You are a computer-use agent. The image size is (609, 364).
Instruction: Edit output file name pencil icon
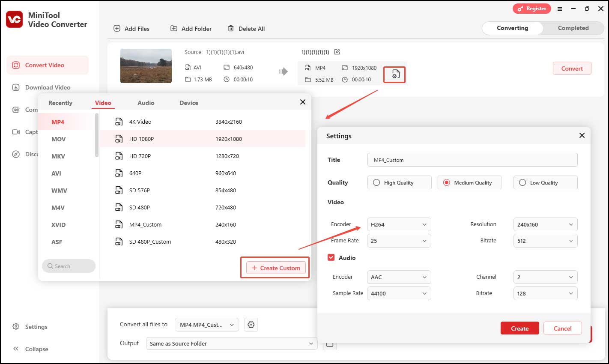[337, 52]
